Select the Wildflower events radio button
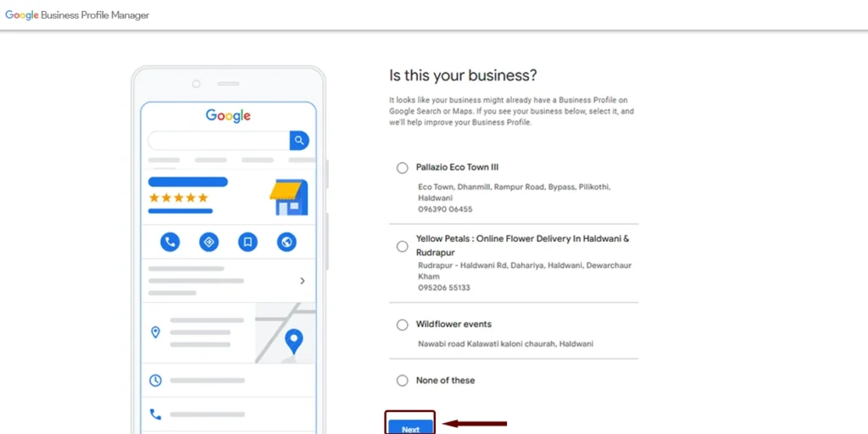The image size is (868, 434). [x=403, y=325]
